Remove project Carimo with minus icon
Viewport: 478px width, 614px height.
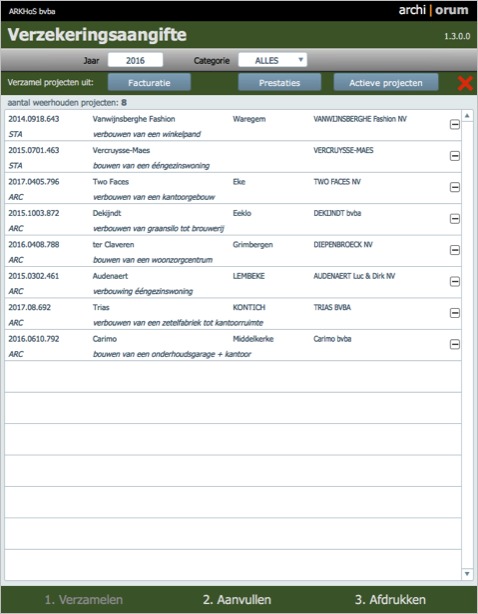coord(455,344)
